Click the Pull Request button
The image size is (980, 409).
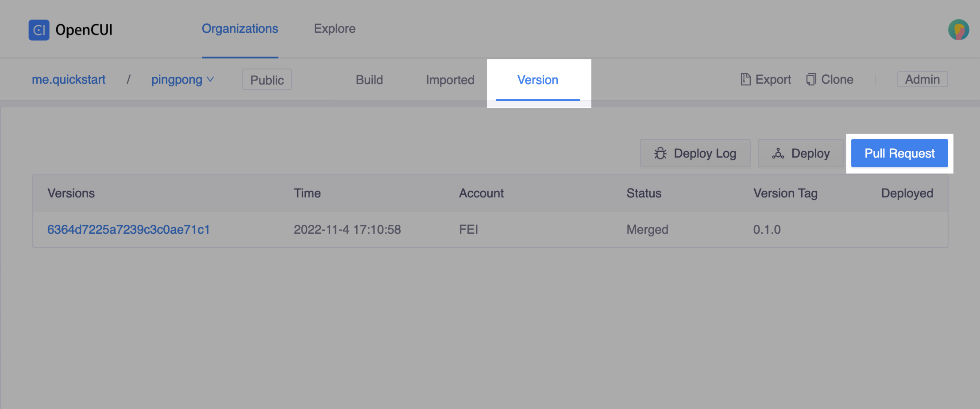[899, 153]
